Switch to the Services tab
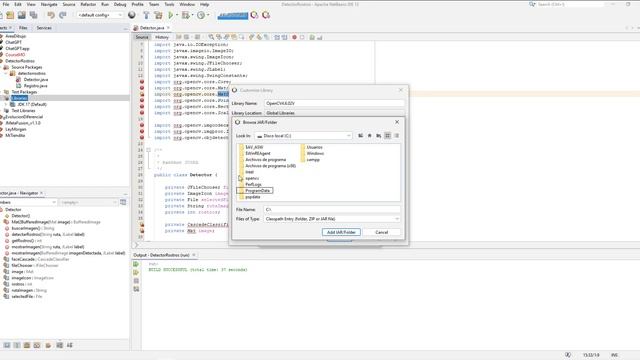Screen dimensions: 640x360 pos(44,28)
